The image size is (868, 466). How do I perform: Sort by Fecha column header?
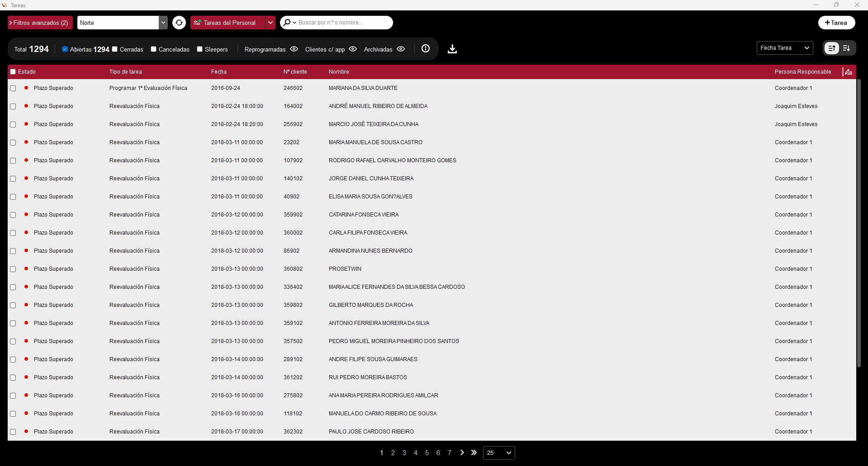tap(219, 72)
